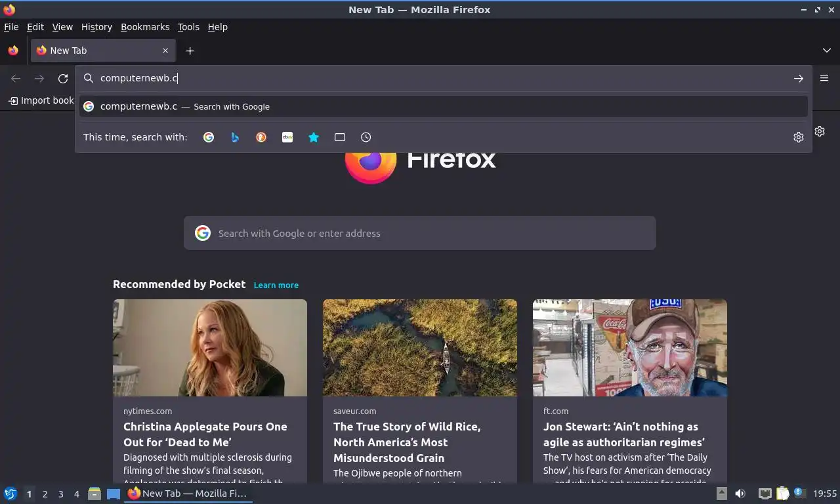Viewport: 840px width, 504px height.
Task: Search in history clock icon
Action: coord(366,137)
